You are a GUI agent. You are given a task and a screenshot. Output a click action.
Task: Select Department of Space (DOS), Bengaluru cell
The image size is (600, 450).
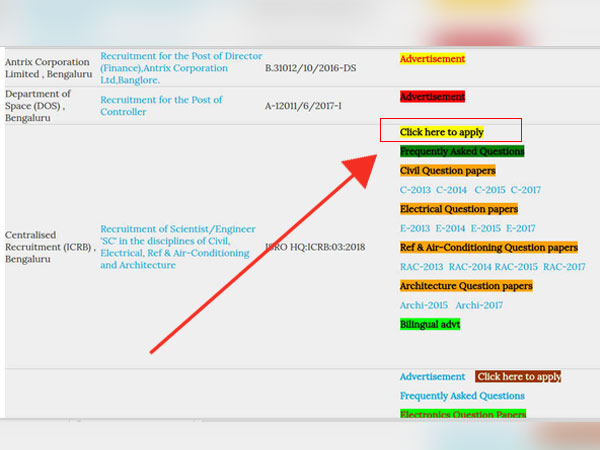38,106
